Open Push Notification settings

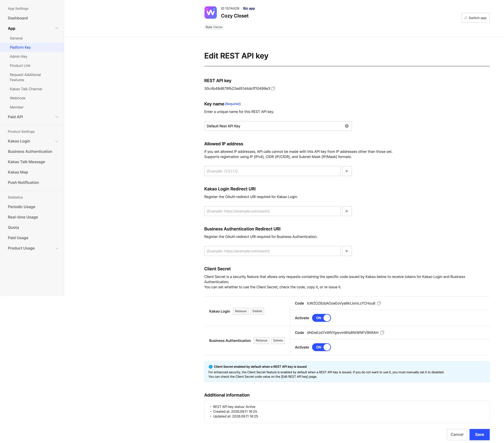[x=24, y=183]
